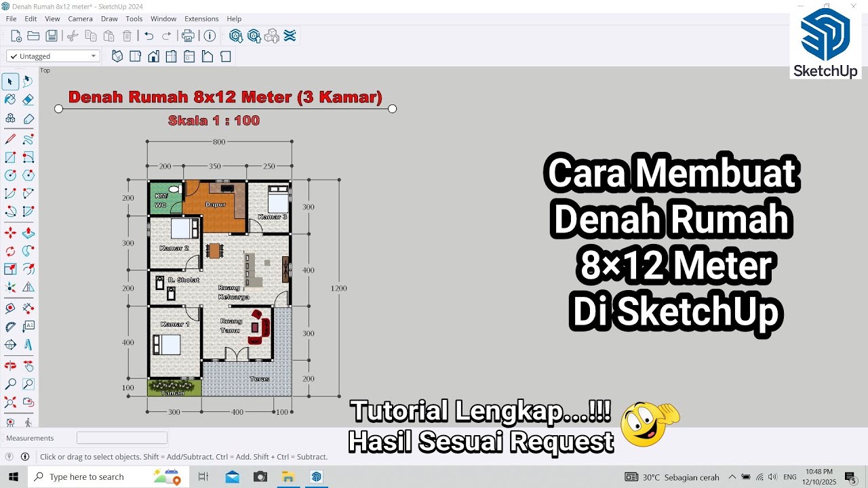Screen dimensions: 868x488
Task: Select the Push/Pull tool
Action: (x=28, y=233)
